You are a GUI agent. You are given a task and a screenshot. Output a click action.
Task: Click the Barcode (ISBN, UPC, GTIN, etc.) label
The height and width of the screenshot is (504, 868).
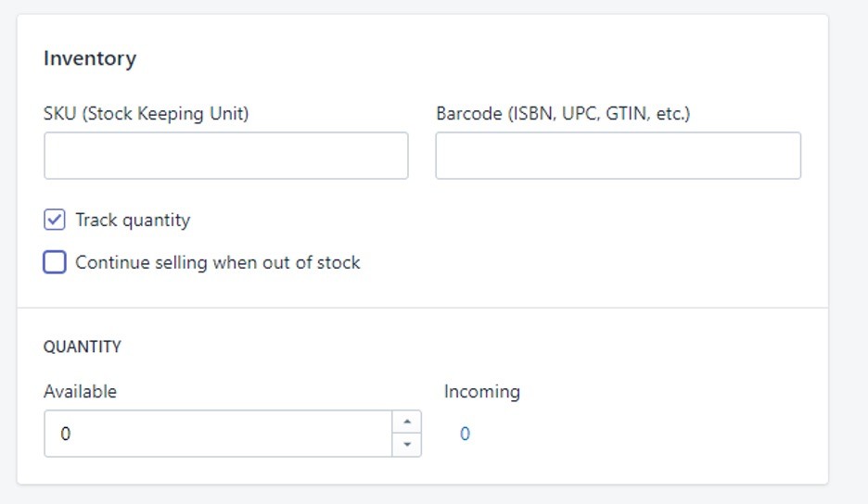coord(563,113)
